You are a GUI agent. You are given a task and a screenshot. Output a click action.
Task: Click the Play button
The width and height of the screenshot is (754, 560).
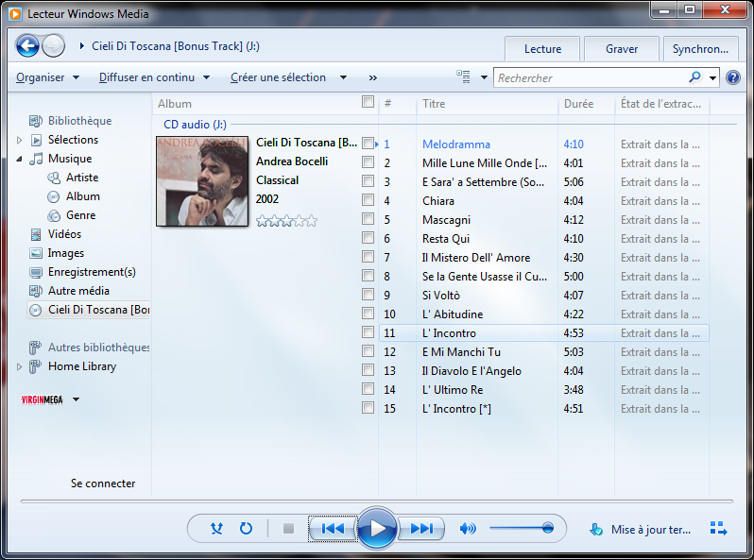click(378, 528)
